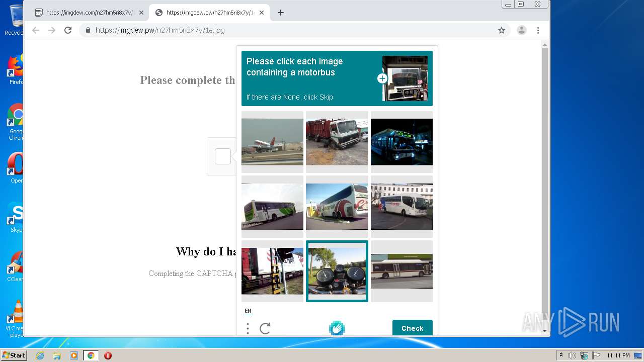The image size is (644, 362).
Task: Open the Google Chrome desktop shortcut
Action: click(15, 122)
